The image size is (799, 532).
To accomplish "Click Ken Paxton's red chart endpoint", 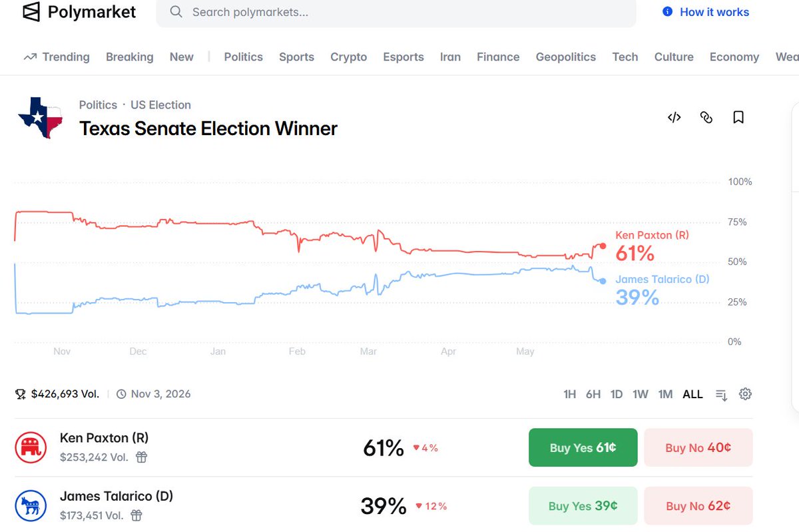I will (x=603, y=246).
